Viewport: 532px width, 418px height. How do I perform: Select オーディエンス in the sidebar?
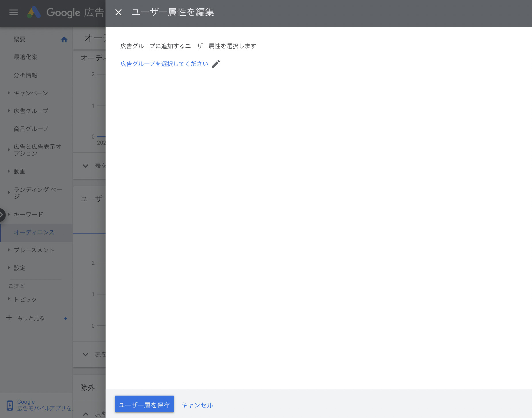[34, 232]
